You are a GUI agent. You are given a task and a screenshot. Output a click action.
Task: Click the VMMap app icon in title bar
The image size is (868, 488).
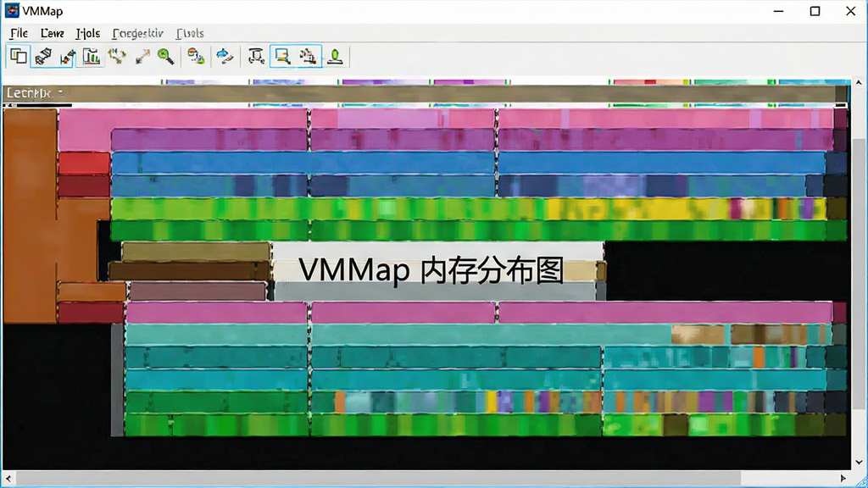click(12, 10)
